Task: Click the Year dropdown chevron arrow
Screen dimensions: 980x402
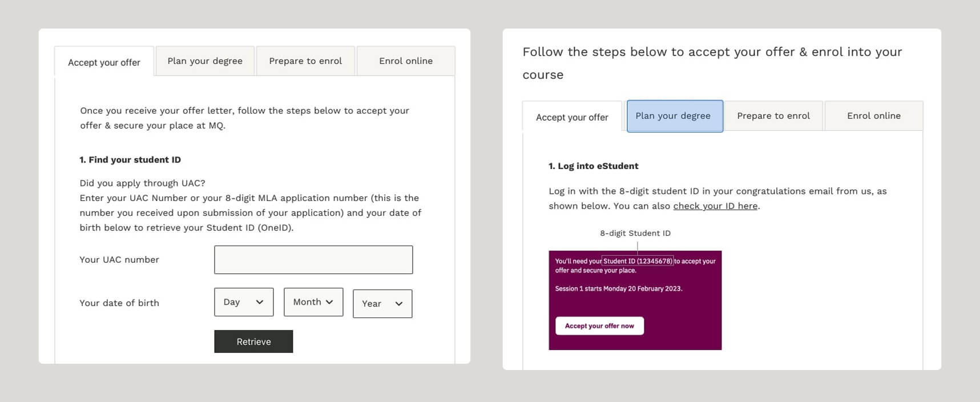Action: [399, 304]
